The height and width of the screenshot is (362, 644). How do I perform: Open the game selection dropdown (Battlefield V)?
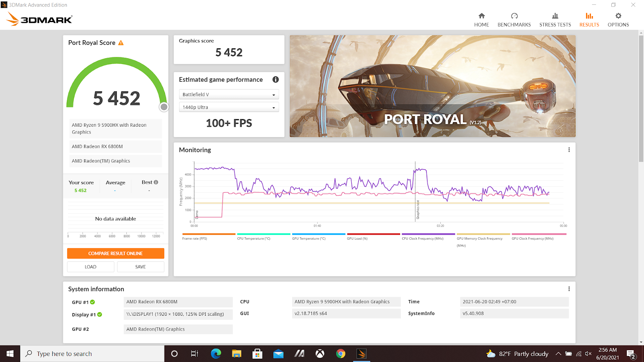229,95
